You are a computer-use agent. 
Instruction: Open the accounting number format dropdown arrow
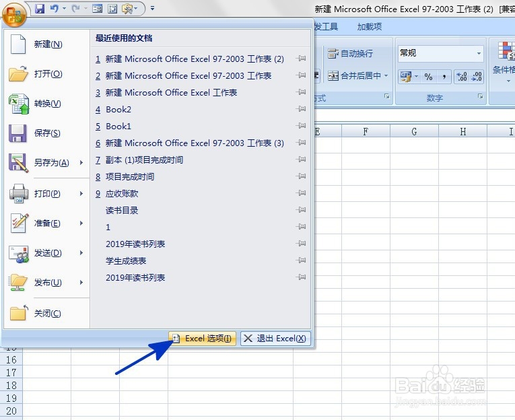417,77
